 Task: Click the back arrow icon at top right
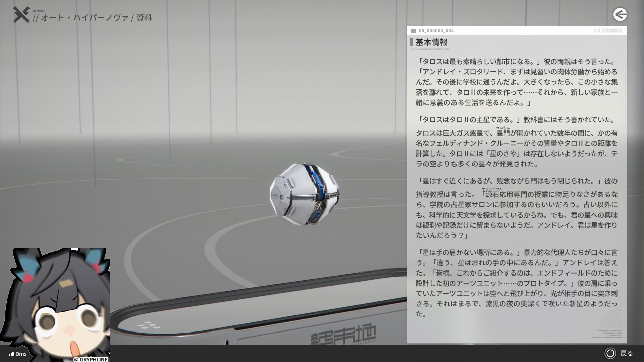620,15
